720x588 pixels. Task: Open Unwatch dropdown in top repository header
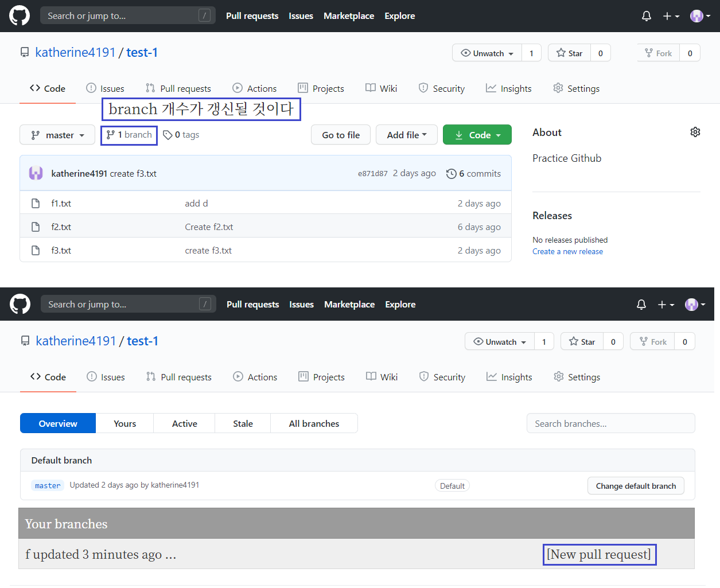pos(487,53)
